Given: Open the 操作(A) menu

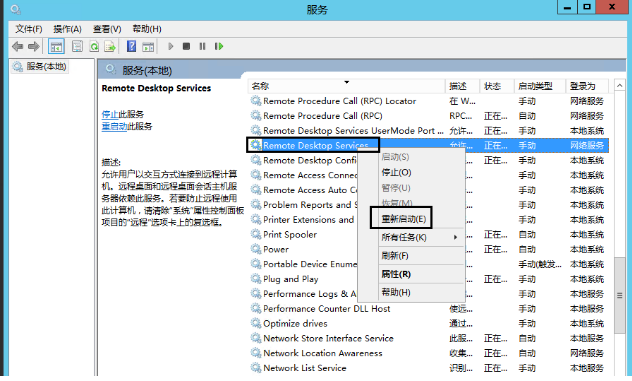Looking at the screenshot, I should point(67,29).
